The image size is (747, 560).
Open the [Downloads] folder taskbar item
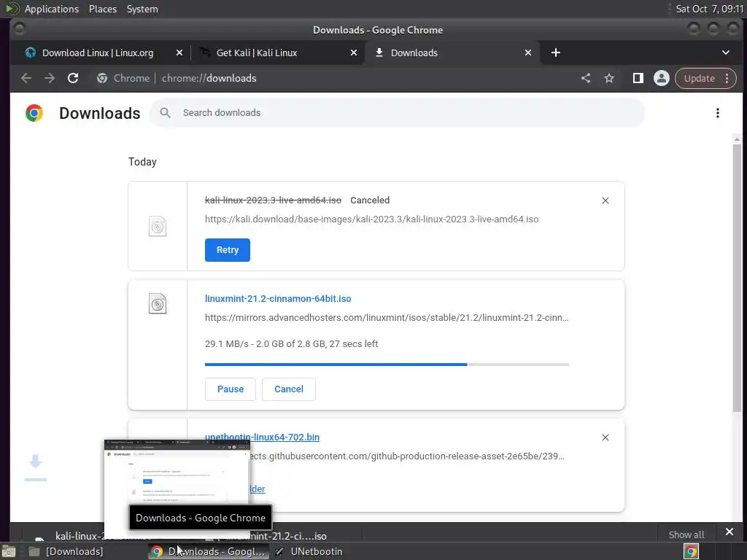66,551
